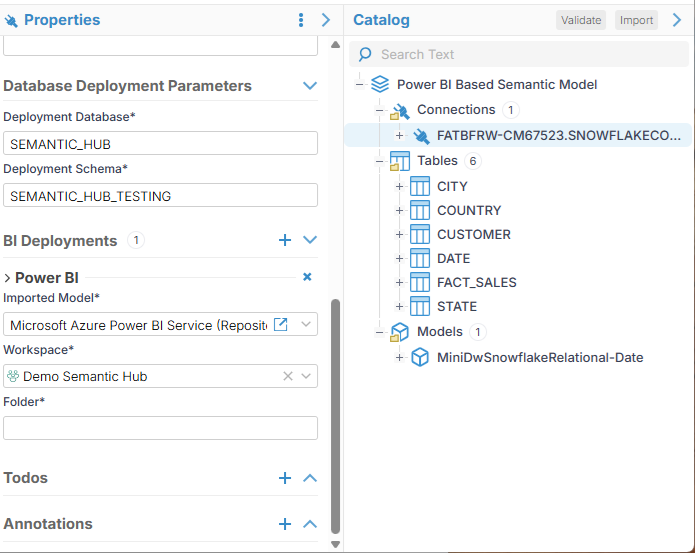Click the Properties panel vertical scrollbar

336,400
